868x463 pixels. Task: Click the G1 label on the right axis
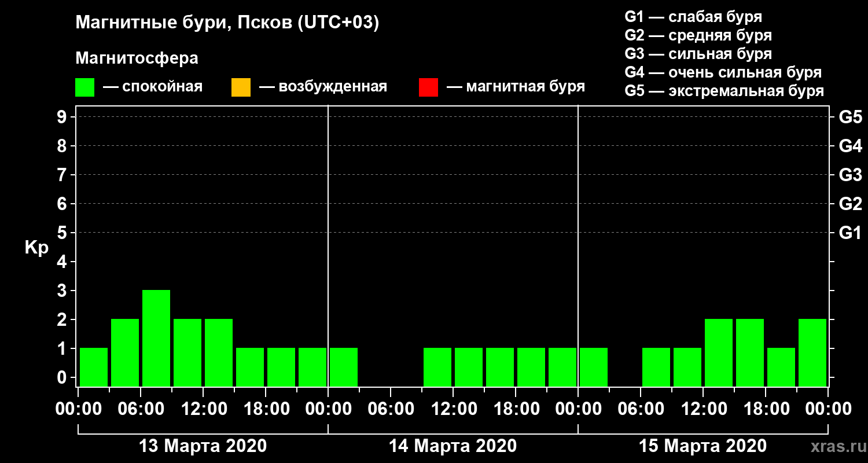(850, 233)
